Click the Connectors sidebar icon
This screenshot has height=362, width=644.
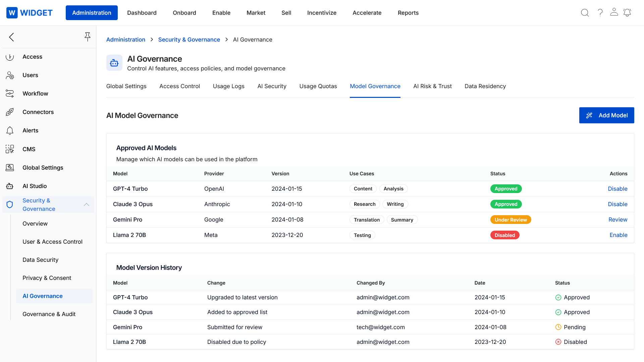click(10, 112)
